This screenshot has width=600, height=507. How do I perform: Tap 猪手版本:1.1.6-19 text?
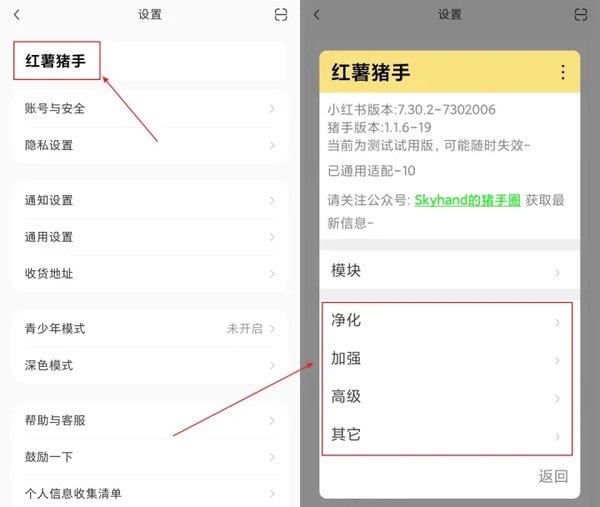(379, 127)
